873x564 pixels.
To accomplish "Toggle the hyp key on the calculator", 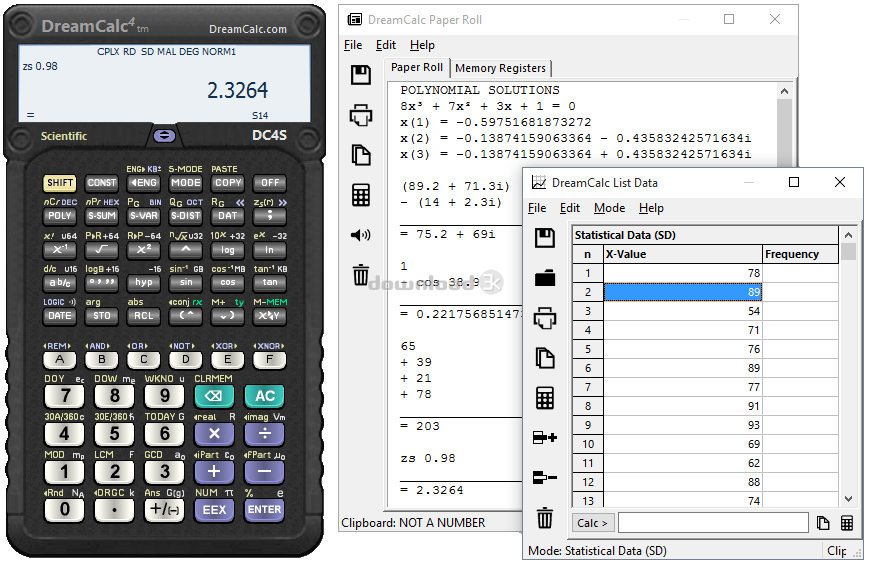I will coord(144,283).
